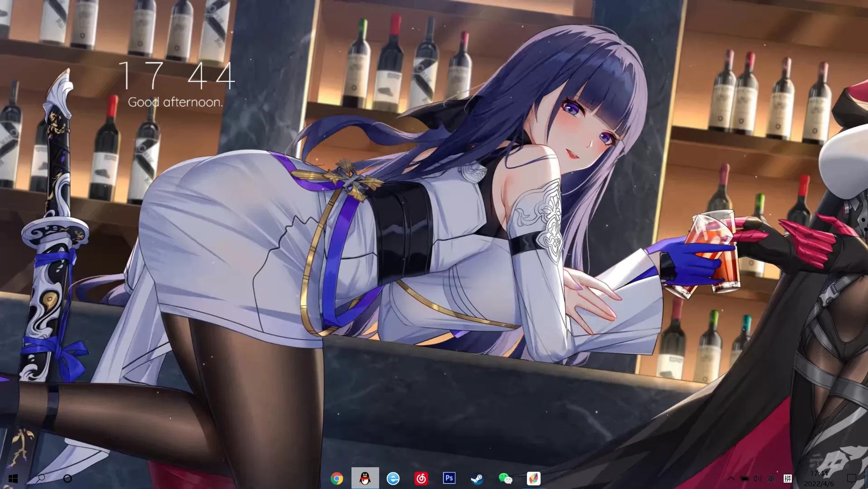Launch Google Chrome from the taskbar
Image resolution: width=868 pixels, height=489 pixels.
point(336,479)
